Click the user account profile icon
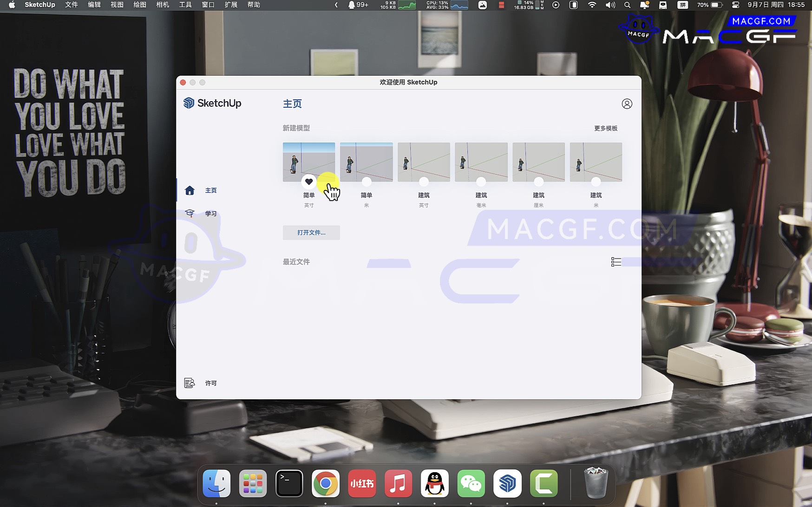 click(627, 104)
